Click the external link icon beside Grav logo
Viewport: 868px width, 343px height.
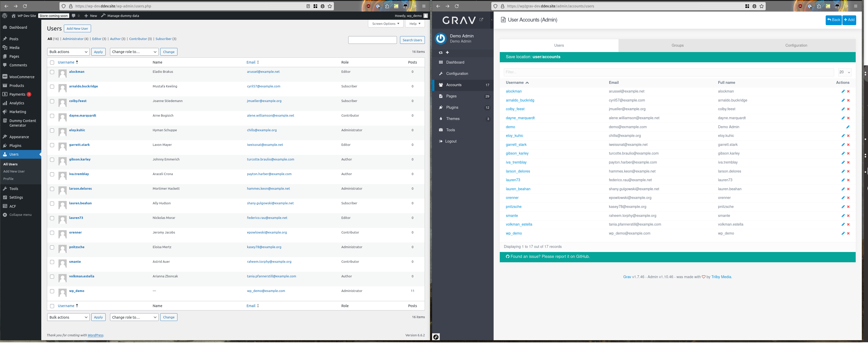[x=481, y=19]
